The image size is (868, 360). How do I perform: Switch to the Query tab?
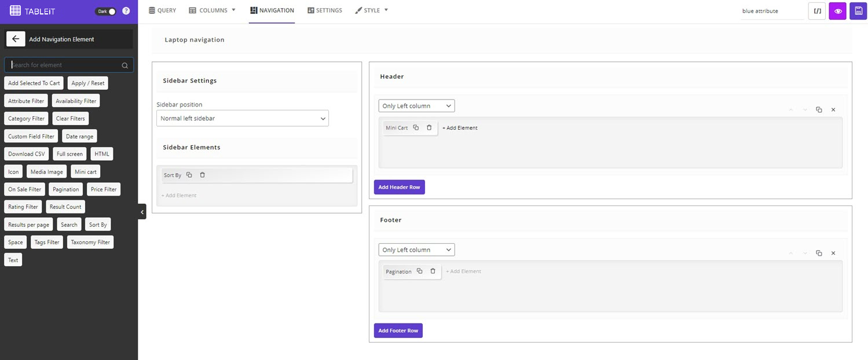coord(162,10)
